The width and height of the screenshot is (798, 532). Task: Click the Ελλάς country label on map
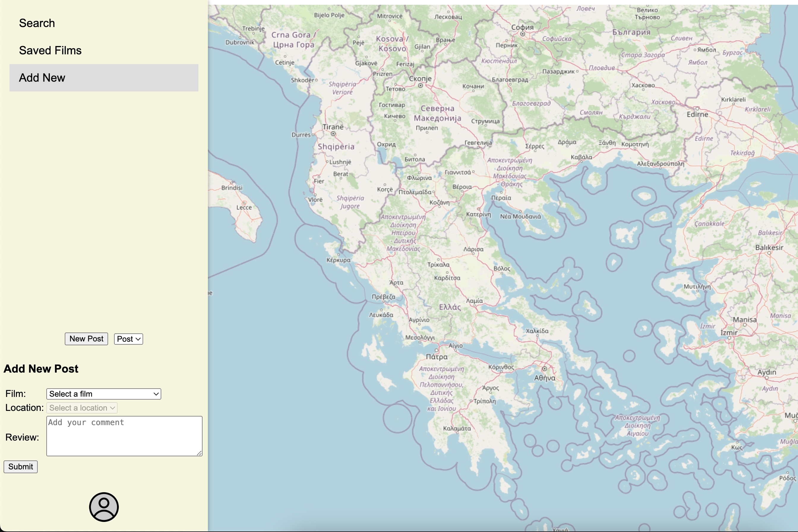point(450,307)
